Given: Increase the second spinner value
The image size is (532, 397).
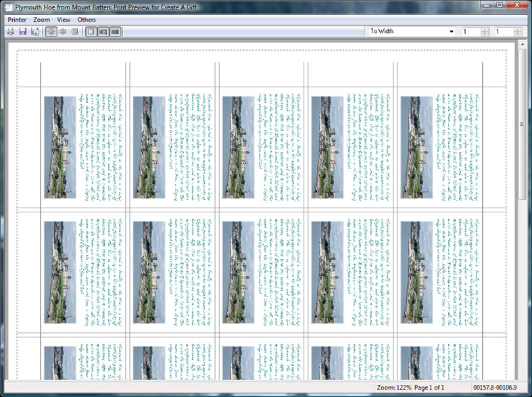Looking at the screenshot, I should (517, 30).
